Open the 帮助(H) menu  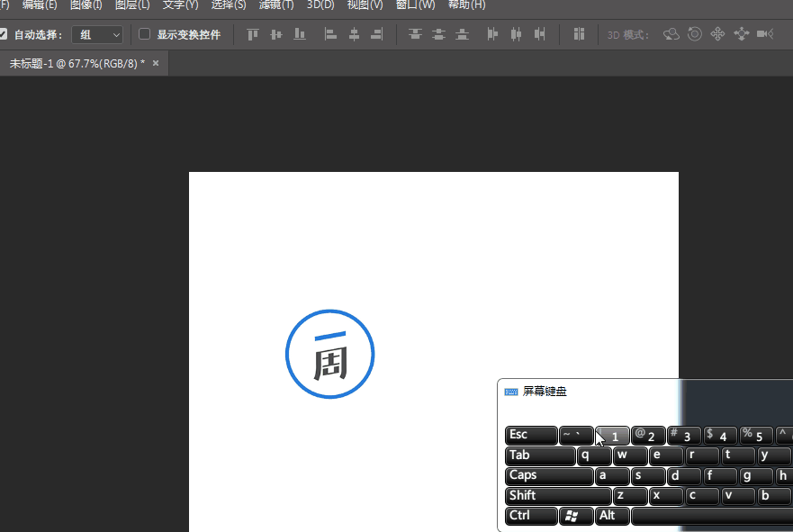[467, 5]
